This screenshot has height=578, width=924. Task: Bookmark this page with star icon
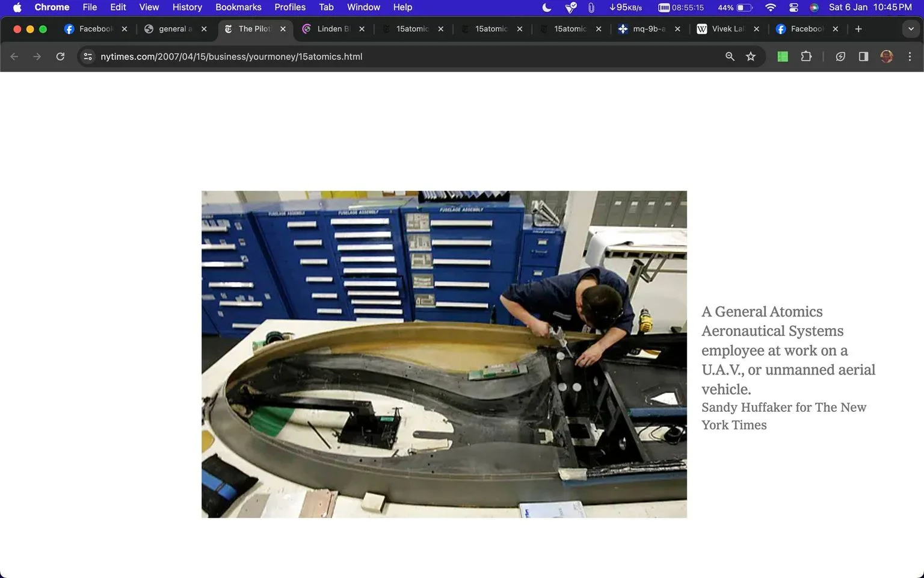pos(751,57)
